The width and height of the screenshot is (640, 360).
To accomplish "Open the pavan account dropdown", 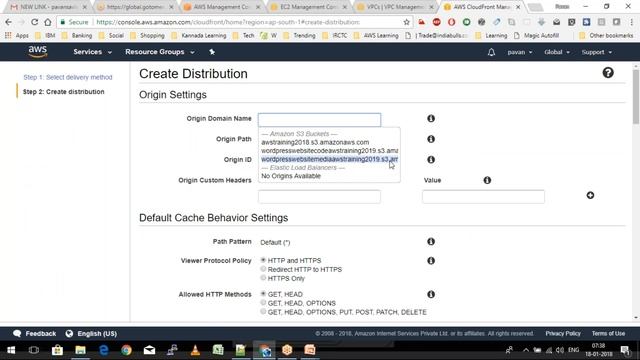I will tap(520, 52).
